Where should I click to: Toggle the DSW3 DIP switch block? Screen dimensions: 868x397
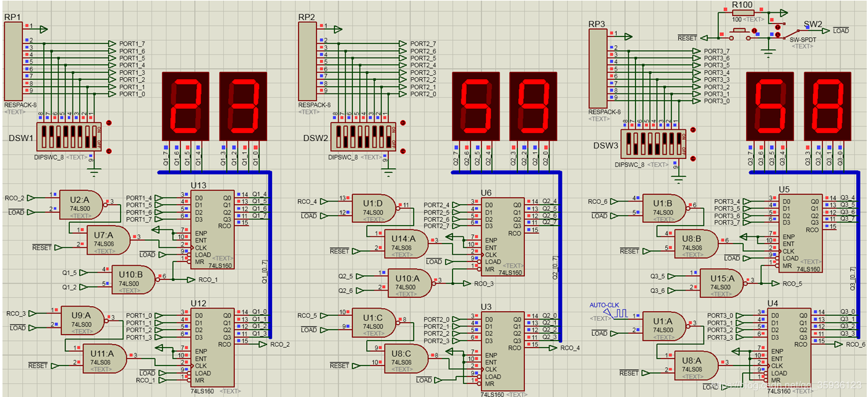(x=653, y=143)
